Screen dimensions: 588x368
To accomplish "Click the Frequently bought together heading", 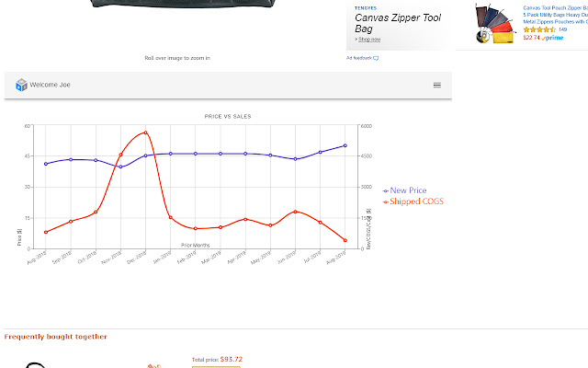I will (55, 337).
